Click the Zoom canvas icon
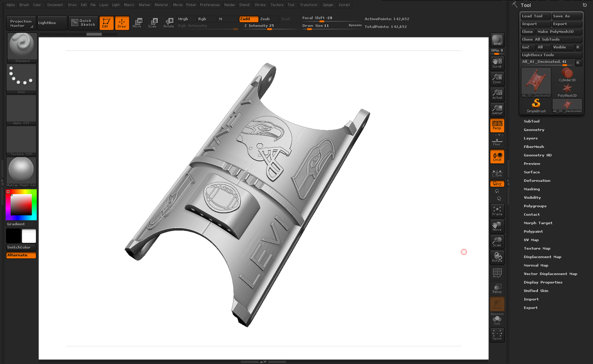Viewport: 593px width, 364px height. click(x=497, y=79)
